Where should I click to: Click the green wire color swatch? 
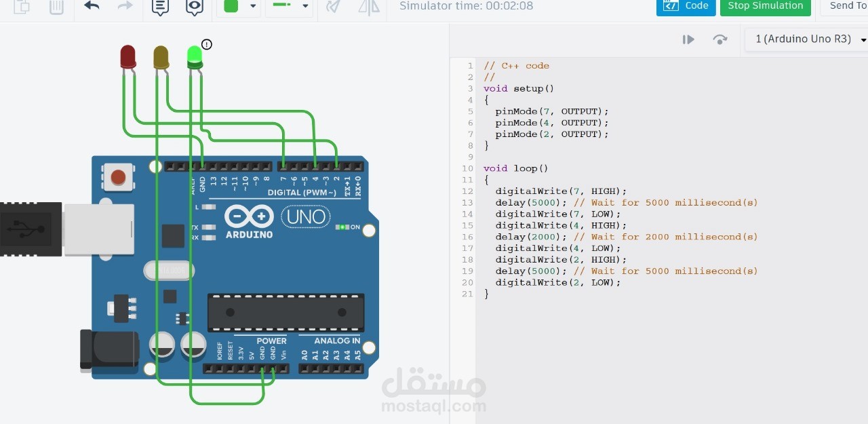231,6
